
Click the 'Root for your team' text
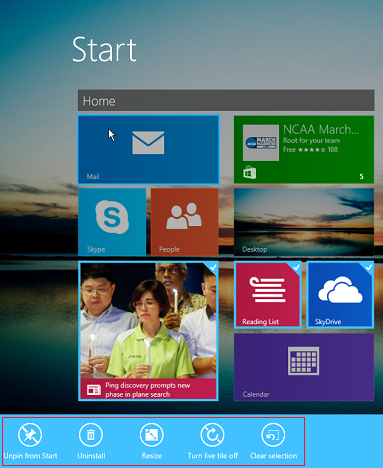[311, 140]
